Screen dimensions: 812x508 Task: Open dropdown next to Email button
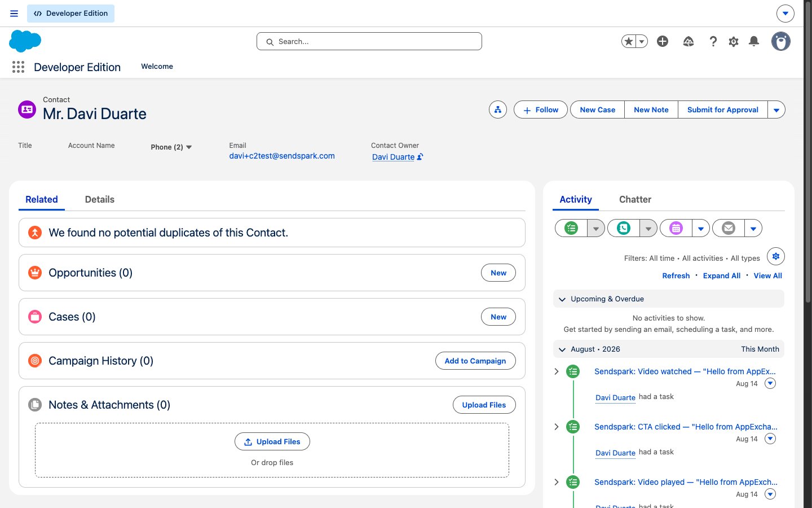tap(753, 228)
